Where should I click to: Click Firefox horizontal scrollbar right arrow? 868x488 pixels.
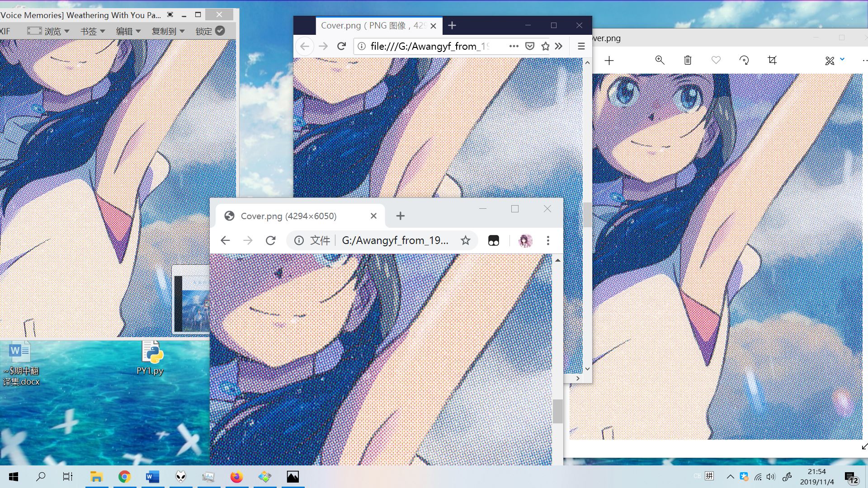pos(578,378)
